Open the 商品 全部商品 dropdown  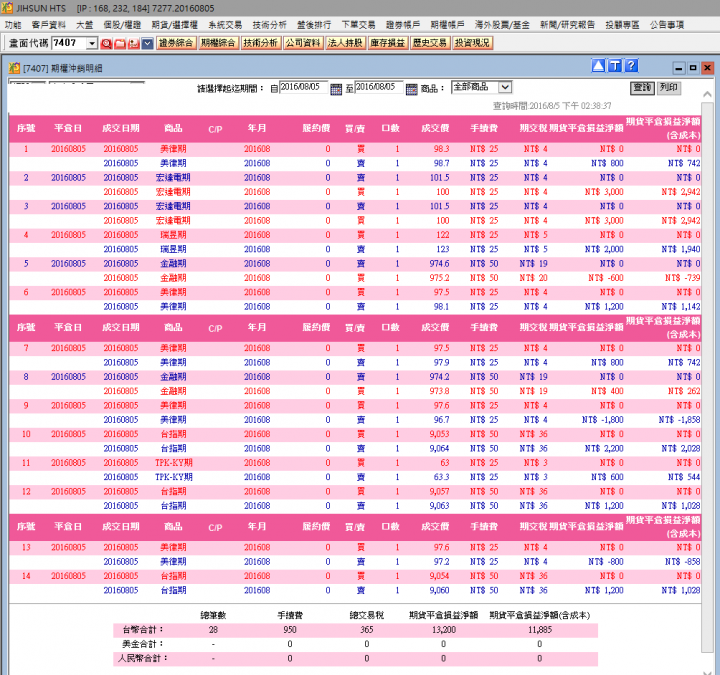[505, 87]
